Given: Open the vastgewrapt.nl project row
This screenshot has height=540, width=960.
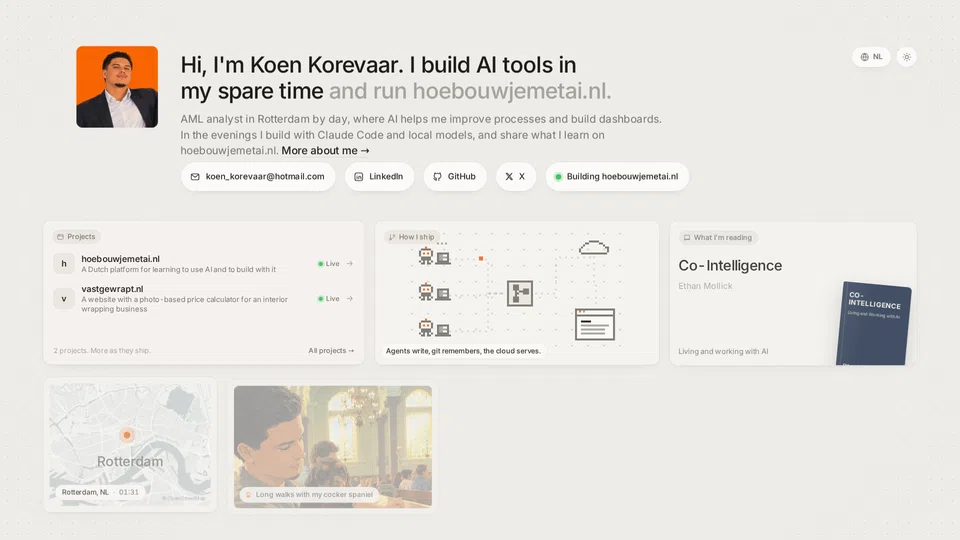Looking at the screenshot, I should click(203, 299).
